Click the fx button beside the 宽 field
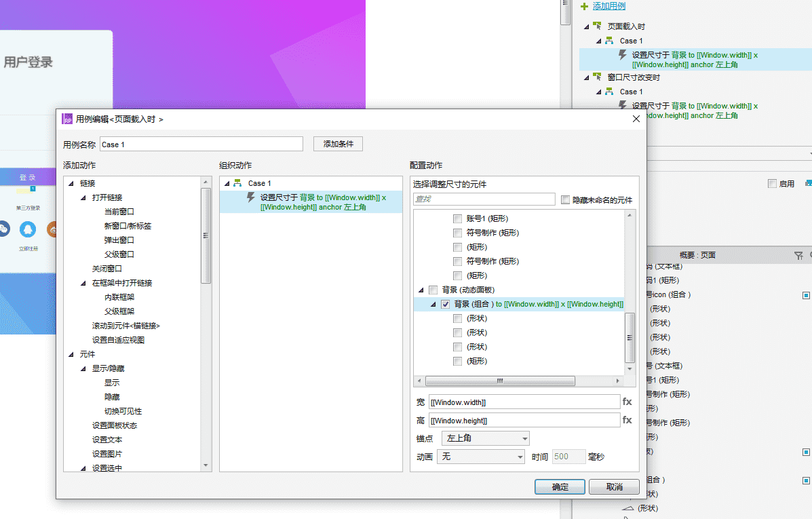 627,402
